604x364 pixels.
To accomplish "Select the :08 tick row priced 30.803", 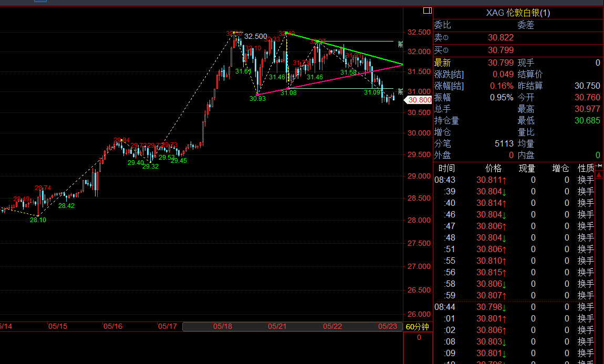I will point(514,341).
